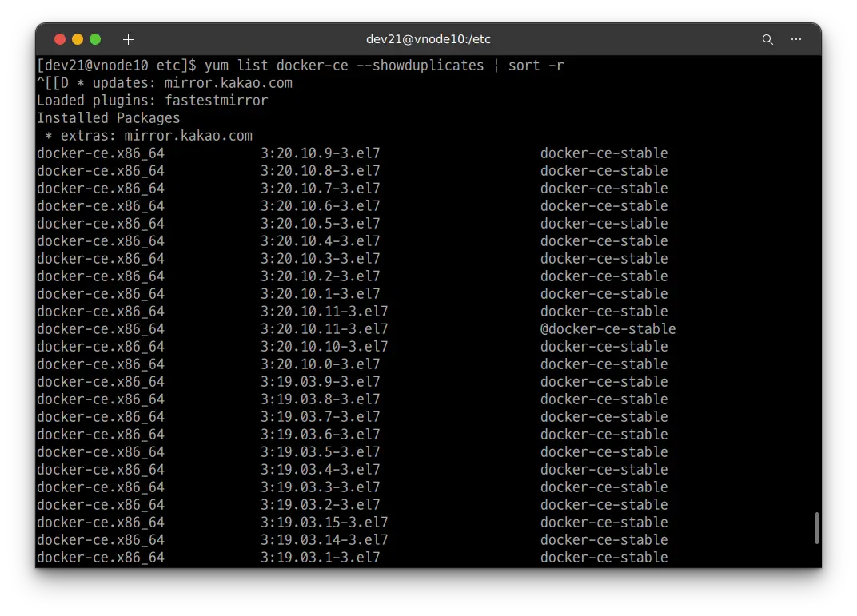Viewport: 857px width, 616px height.
Task: Click docker-ce-stable in the 20.10.10 row
Action: click(x=604, y=346)
